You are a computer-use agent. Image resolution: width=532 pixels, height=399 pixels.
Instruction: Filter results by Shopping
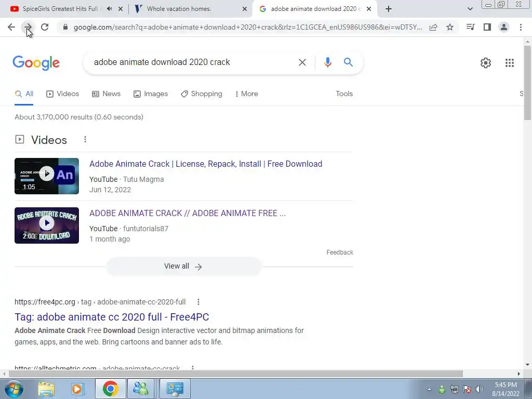(x=202, y=94)
